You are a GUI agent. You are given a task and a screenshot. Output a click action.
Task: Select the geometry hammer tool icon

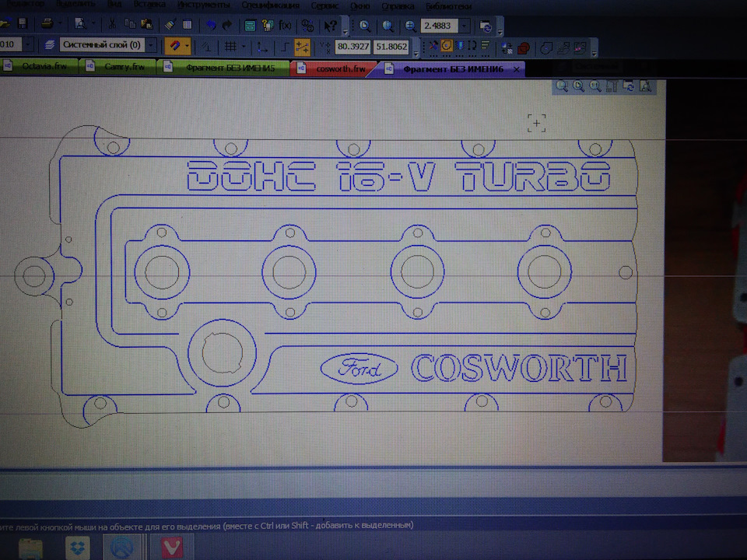click(433, 46)
